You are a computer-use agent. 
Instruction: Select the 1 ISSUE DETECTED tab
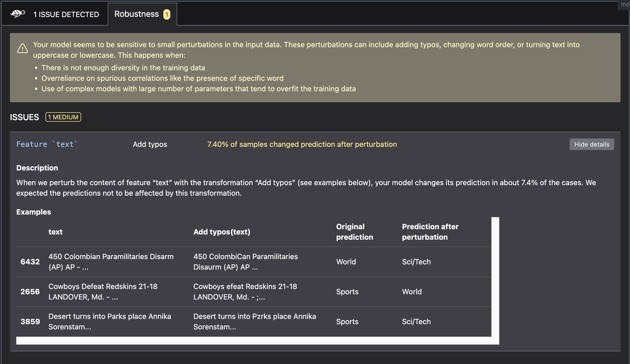[x=66, y=14]
